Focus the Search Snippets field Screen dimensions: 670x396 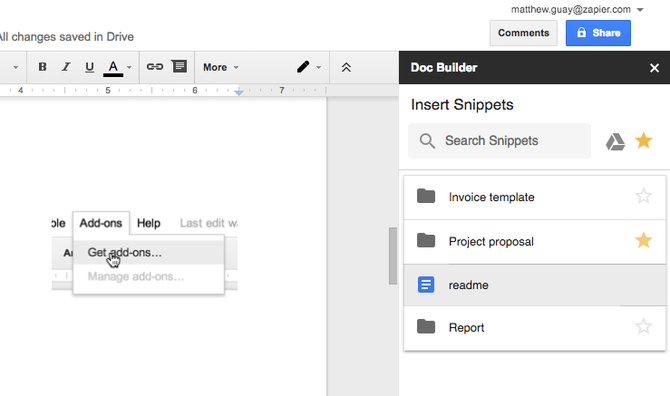pyautogui.click(x=500, y=141)
